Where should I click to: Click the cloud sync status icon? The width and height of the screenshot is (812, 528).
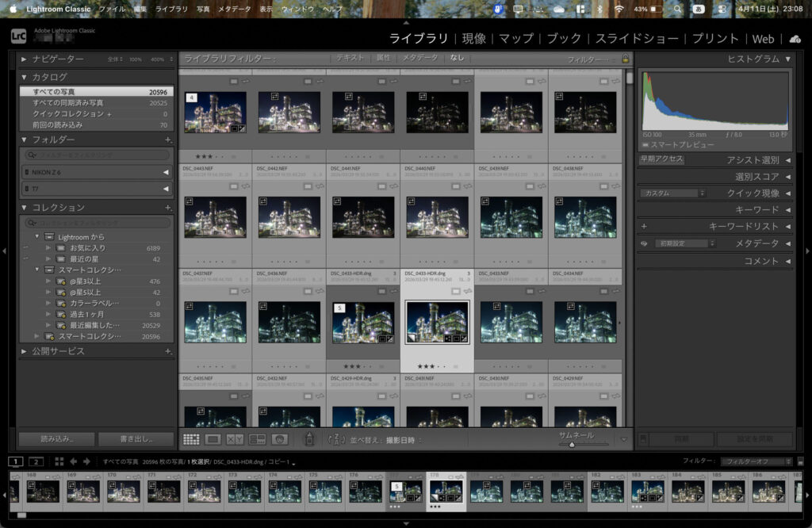click(795, 39)
